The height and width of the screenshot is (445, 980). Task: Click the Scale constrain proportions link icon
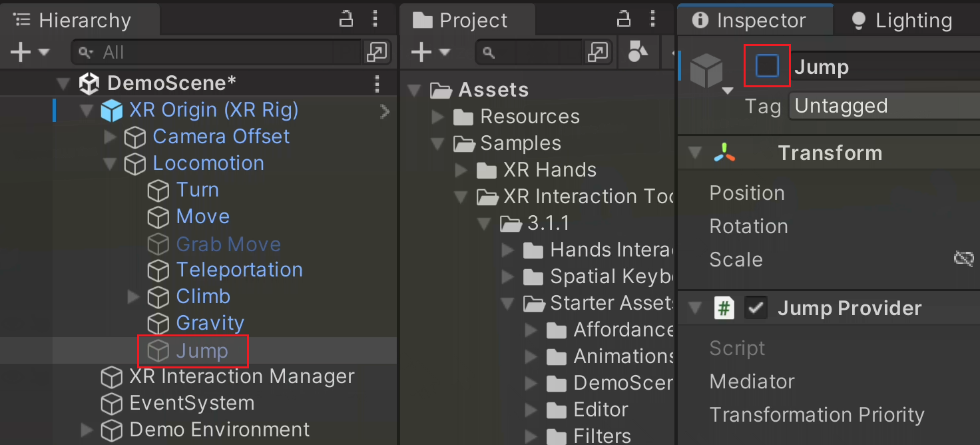pyautogui.click(x=964, y=259)
